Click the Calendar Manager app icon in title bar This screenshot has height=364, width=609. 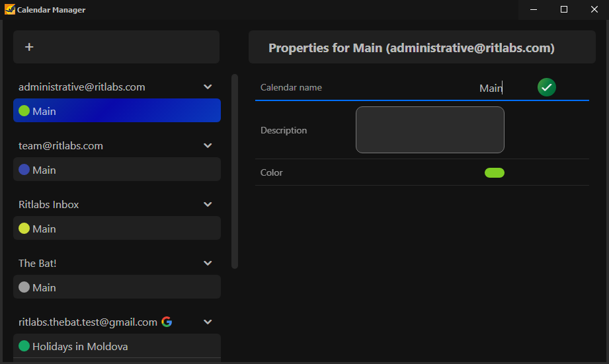click(10, 9)
